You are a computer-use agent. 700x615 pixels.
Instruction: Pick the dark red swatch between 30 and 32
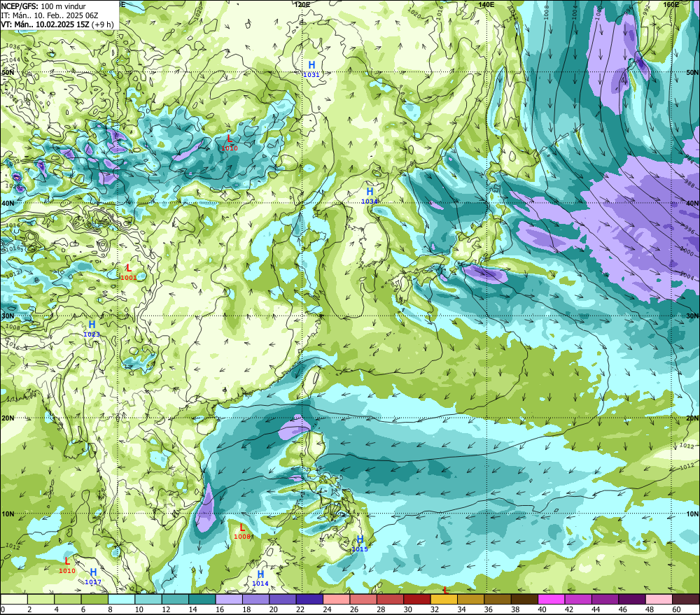(x=417, y=599)
